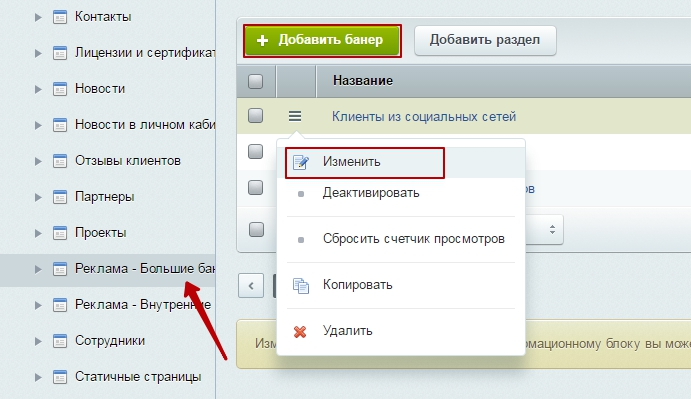Click the Реклама - Внутренние icon

[x=59, y=305]
